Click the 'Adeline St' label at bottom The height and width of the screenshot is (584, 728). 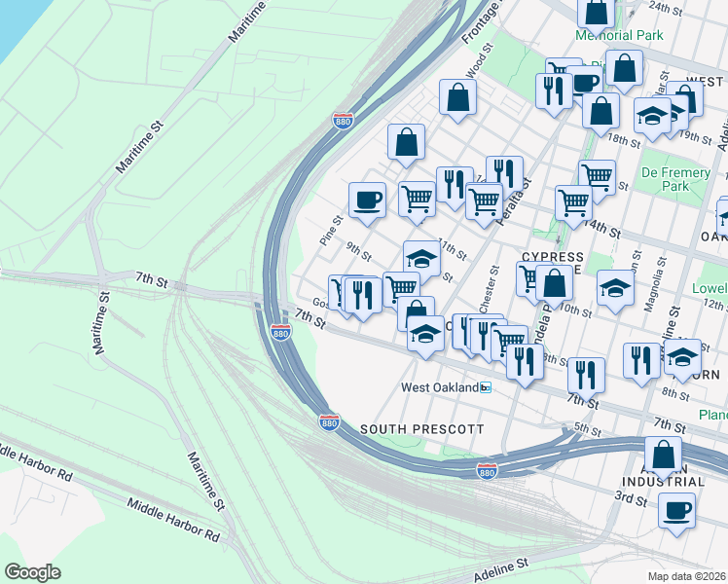[x=501, y=569]
